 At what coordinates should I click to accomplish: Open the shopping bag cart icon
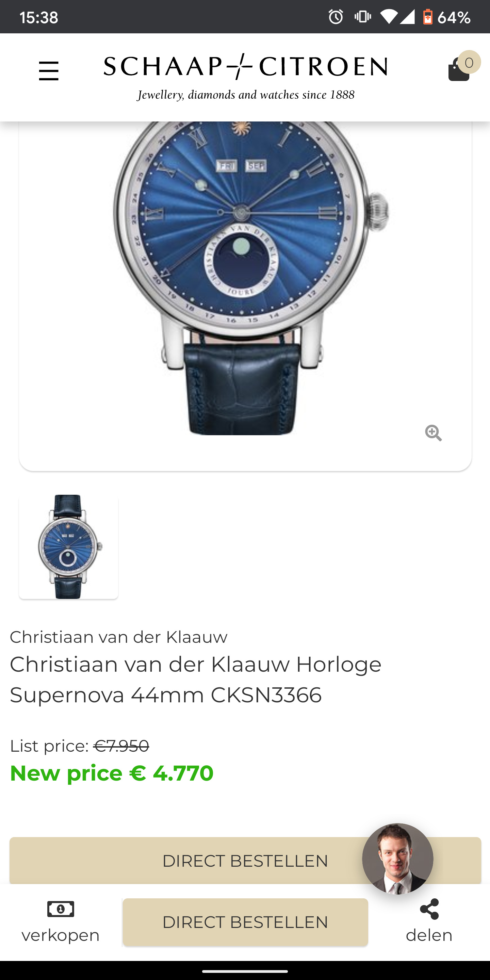coord(458,70)
